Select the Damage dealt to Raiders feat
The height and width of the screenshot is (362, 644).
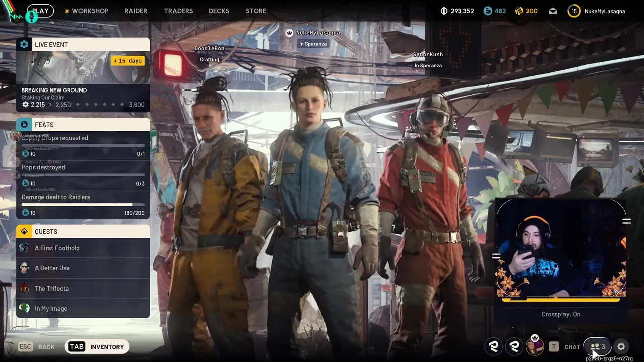[83, 205]
